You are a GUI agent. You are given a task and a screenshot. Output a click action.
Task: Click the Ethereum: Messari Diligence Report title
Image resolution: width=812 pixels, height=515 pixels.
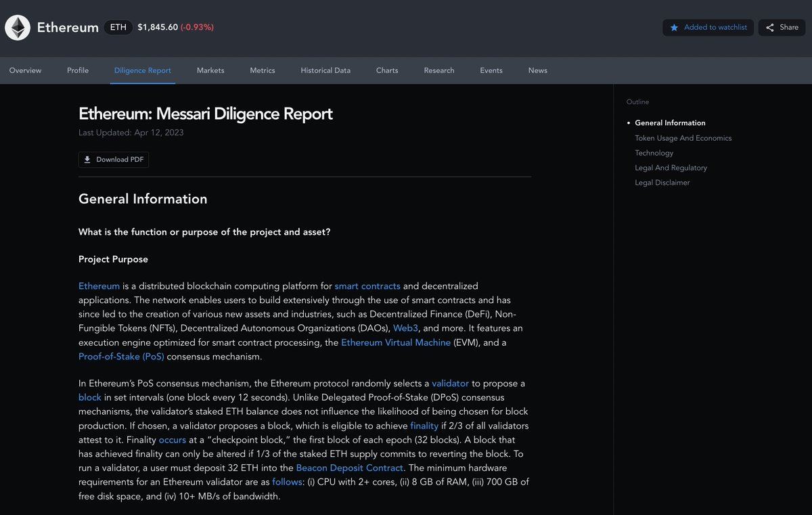tap(206, 114)
